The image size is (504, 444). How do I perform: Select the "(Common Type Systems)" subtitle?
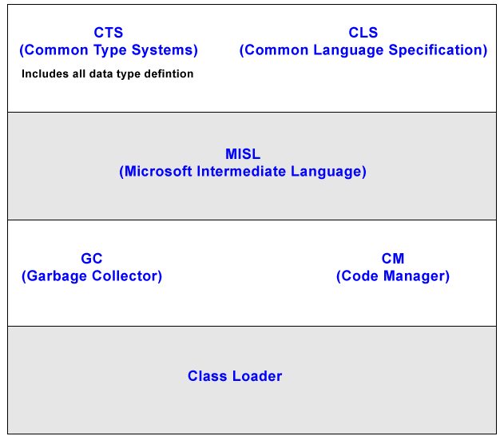click(109, 50)
